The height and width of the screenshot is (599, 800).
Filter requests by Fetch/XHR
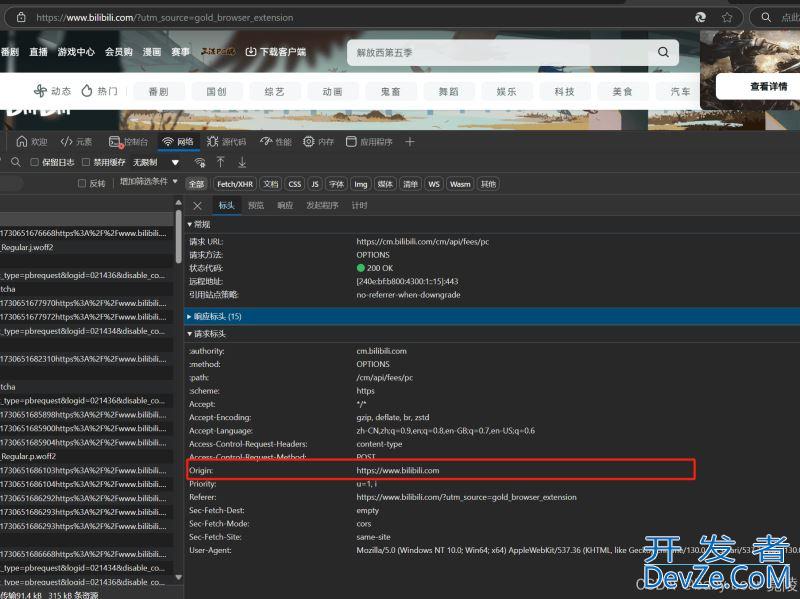point(235,184)
